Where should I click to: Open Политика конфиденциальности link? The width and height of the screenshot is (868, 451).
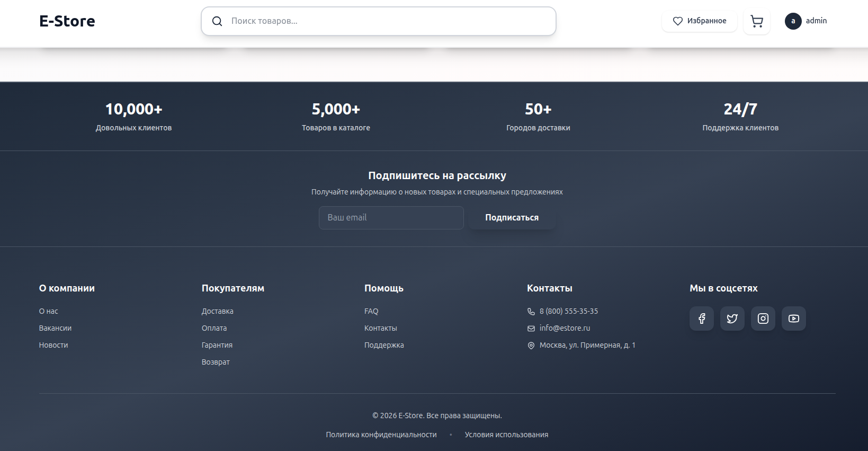click(x=381, y=435)
